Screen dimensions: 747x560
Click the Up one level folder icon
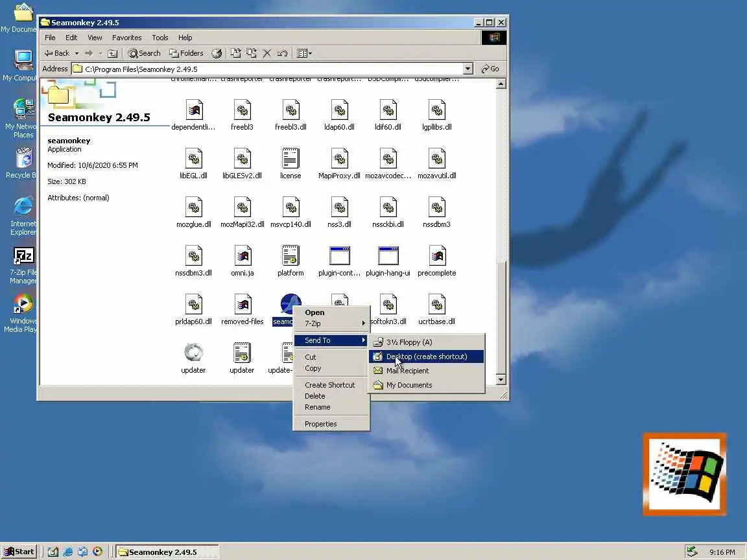(112, 53)
